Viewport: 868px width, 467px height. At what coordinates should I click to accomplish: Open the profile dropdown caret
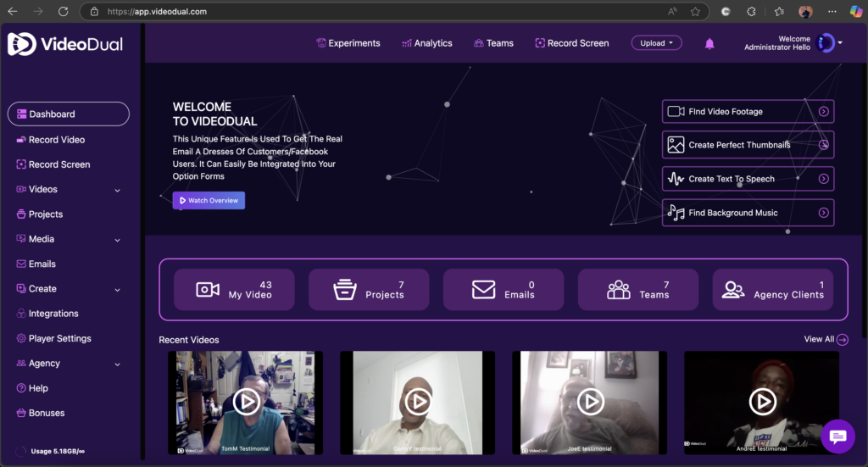(840, 42)
